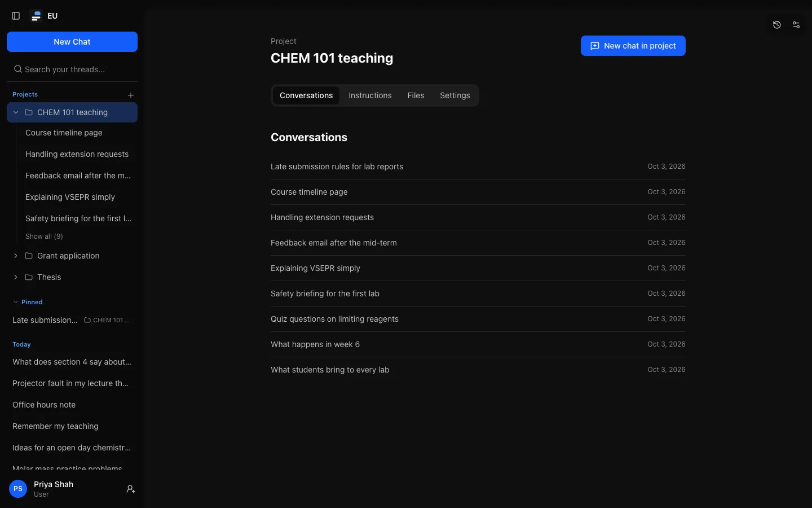This screenshot has width=812, height=508.
Task: Open What does section 4 say about thread
Action: (72, 362)
